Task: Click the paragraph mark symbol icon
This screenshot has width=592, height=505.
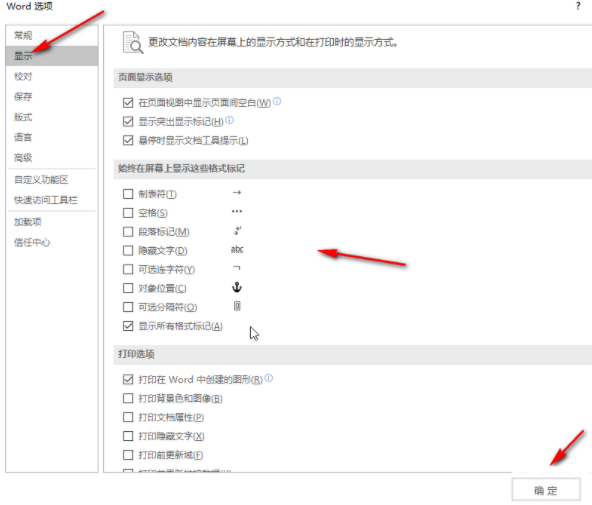Action: tap(237, 230)
